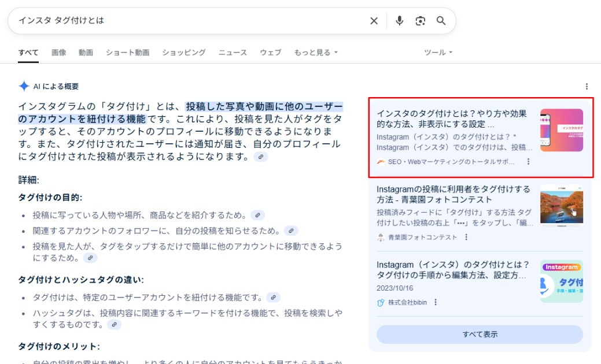Click link icon after 投稿を検索しやすくするものです
601x364 pixels.
click(114, 325)
